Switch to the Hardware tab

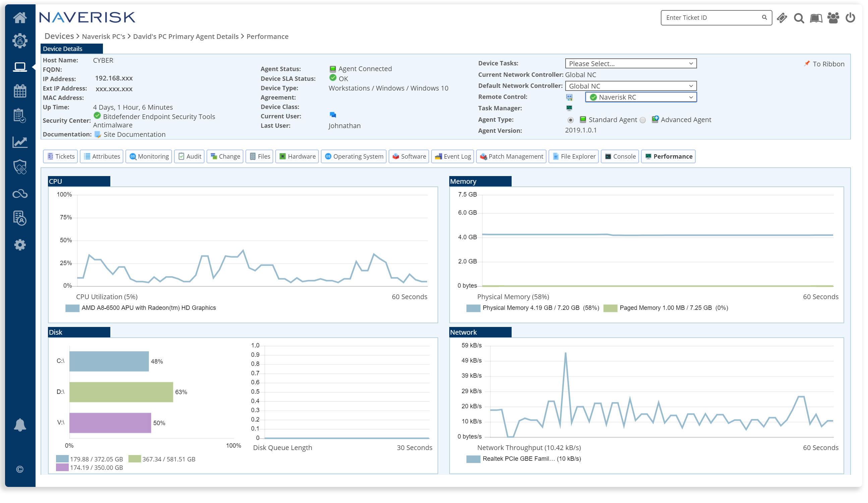tap(297, 156)
